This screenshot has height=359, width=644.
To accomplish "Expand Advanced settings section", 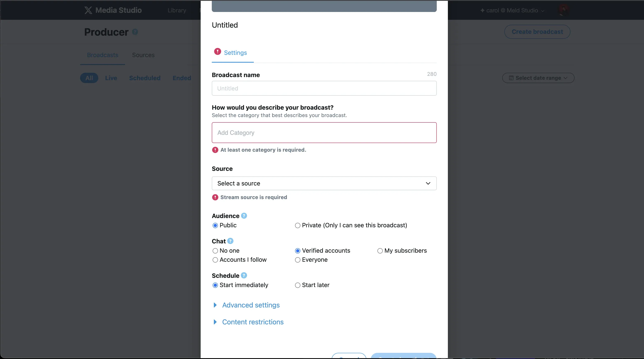I will [x=246, y=305].
